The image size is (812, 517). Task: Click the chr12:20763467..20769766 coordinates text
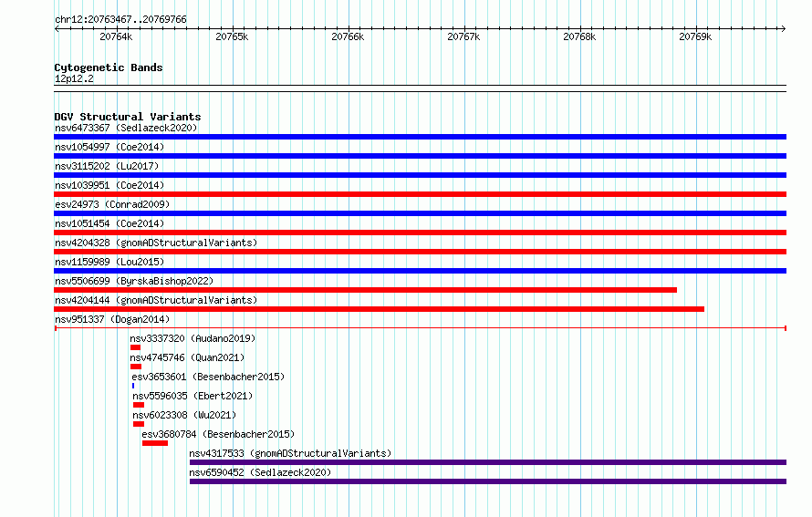click(120, 20)
